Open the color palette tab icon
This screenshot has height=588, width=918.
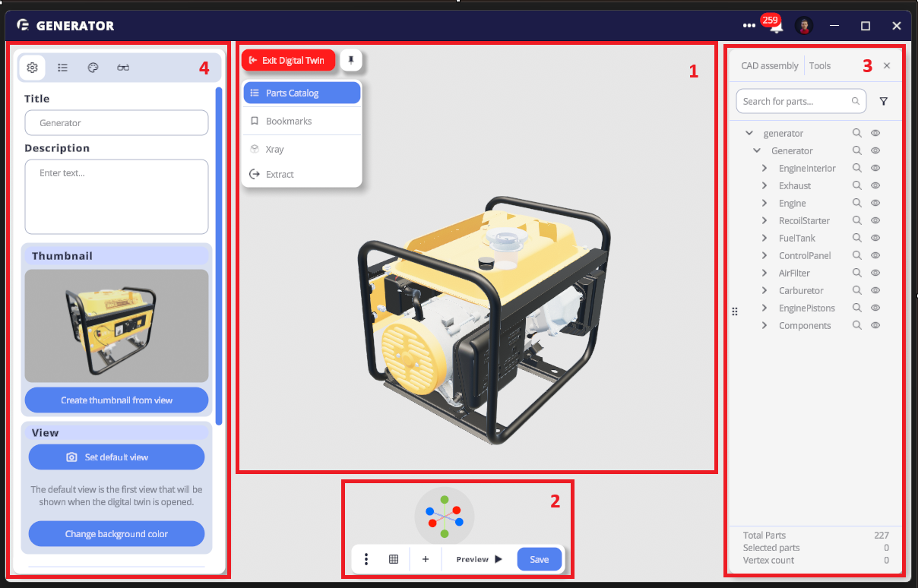point(93,68)
